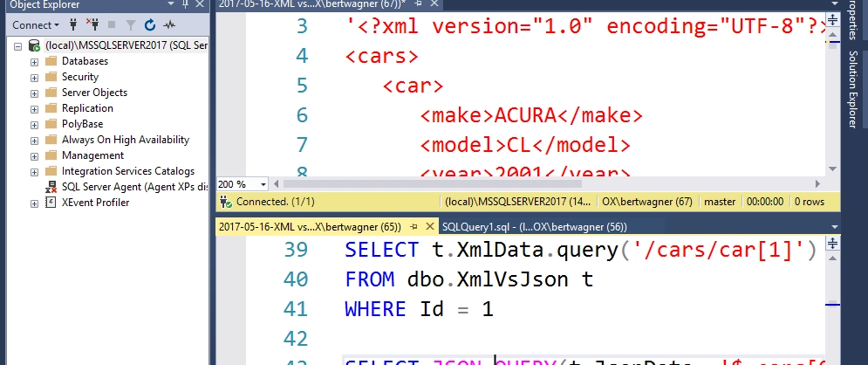This screenshot has height=365, width=868.
Task: Close the bertwagner (67) query tab
Action: 434,3
